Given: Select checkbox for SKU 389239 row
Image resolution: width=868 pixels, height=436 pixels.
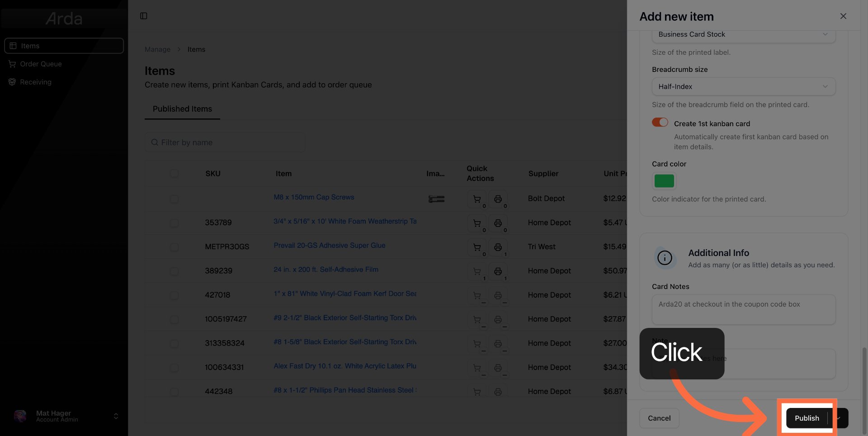Looking at the screenshot, I should (174, 271).
